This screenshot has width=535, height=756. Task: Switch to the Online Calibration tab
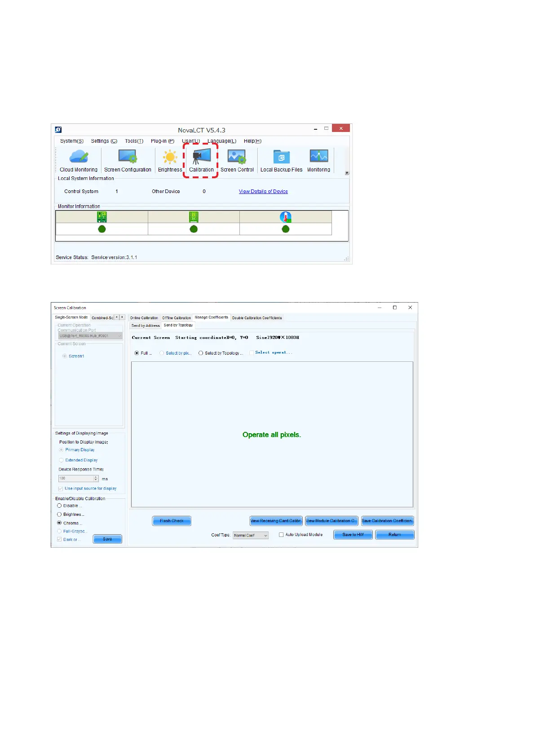[x=144, y=318]
